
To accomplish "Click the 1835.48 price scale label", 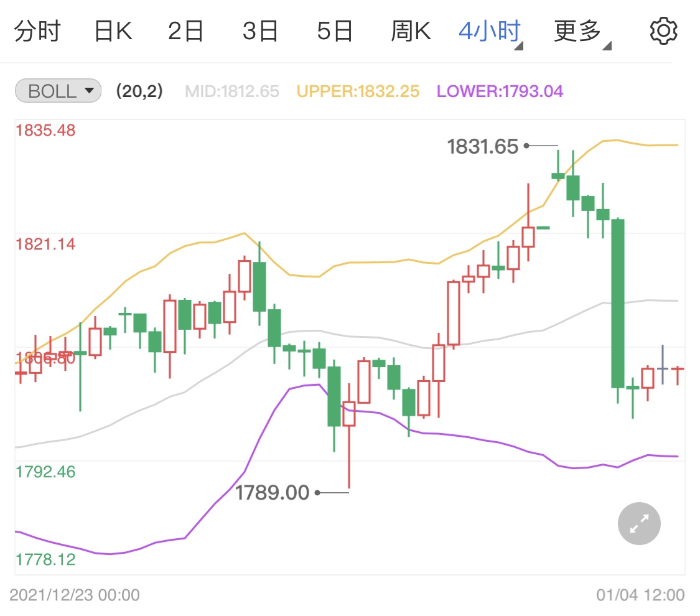I will click(46, 131).
